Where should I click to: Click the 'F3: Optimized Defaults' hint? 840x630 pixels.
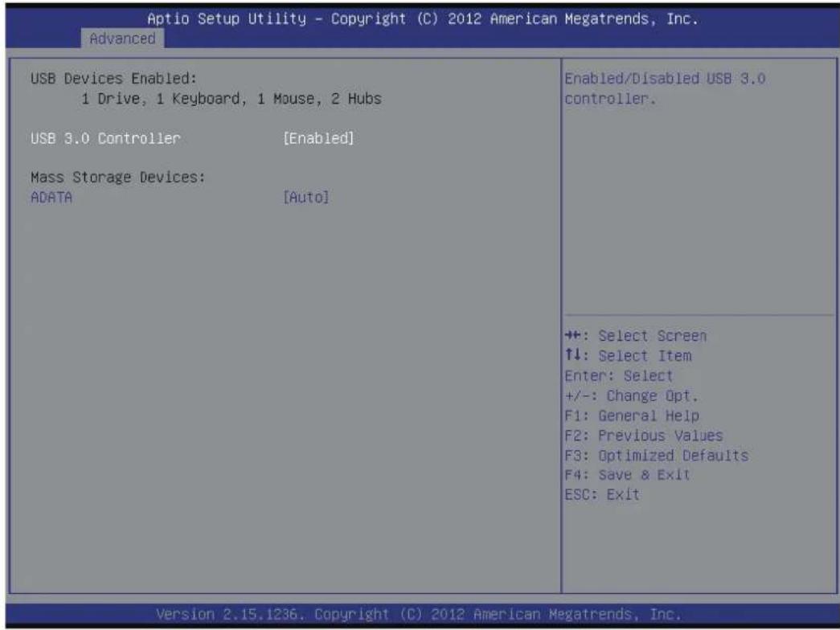pyautogui.click(x=657, y=456)
